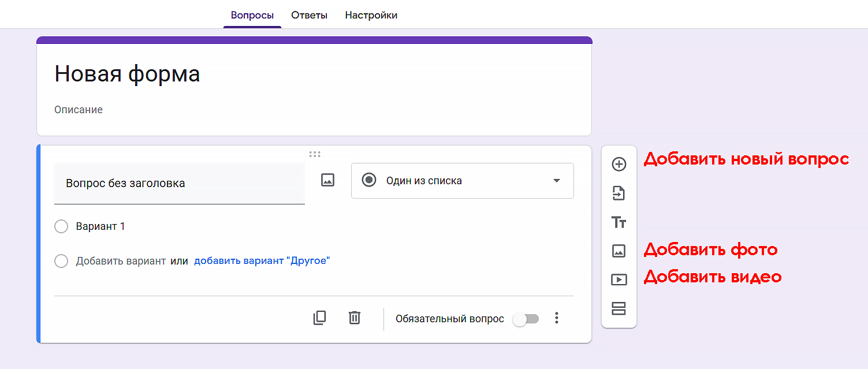Click the «Обязательный вопрос» label
The width and height of the screenshot is (868, 369).
tap(450, 319)
